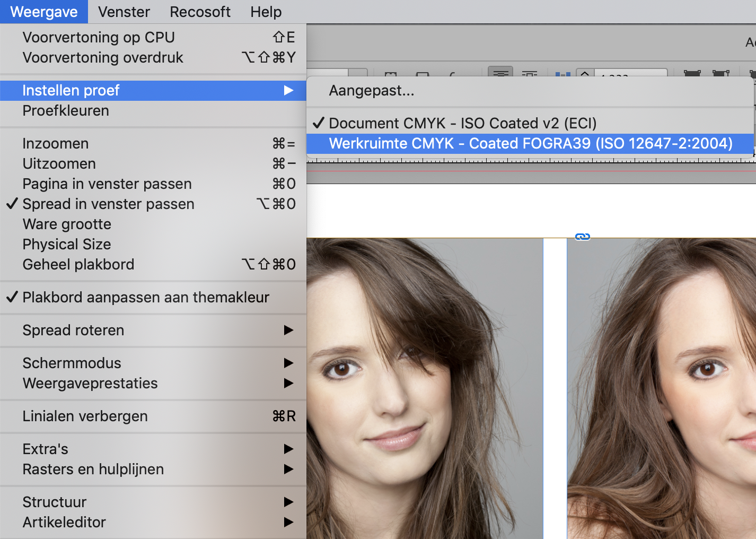Open the Recosoft menu
Viewport: 756px width, 539px height.
(x=200, y=12)
